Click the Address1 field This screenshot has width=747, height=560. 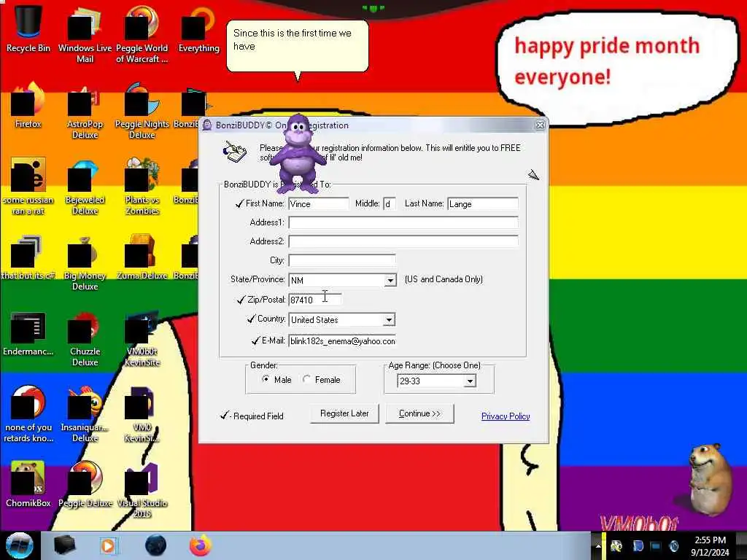click(x=403, y=222)
